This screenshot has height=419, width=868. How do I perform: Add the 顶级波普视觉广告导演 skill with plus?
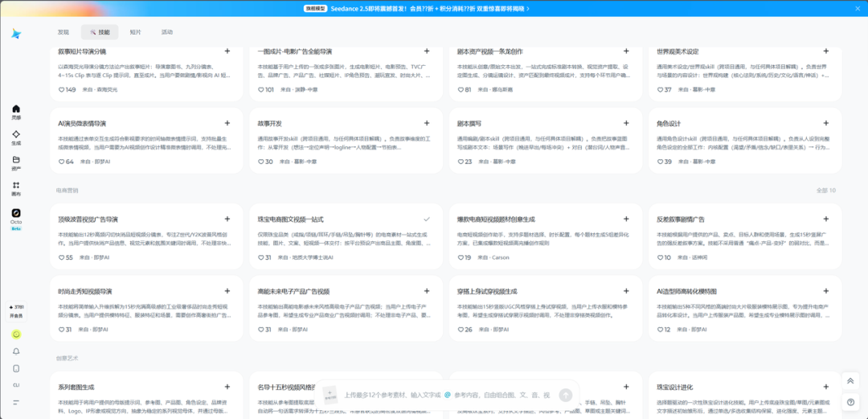(227, 219)
